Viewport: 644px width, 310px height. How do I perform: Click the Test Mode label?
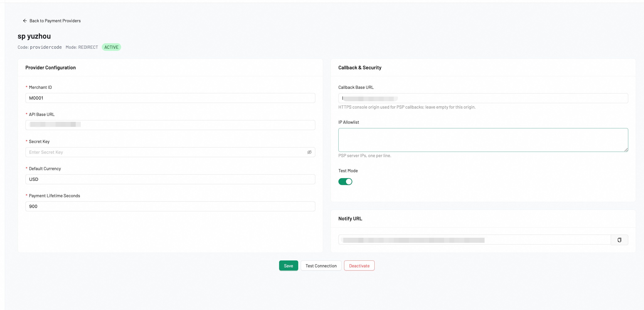(x=348, y=171)
